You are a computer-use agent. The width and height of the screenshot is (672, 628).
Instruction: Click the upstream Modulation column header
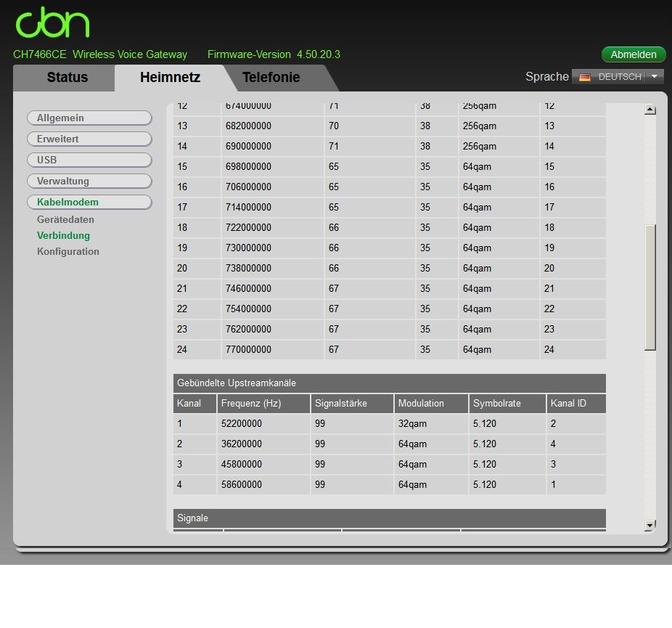(431, 404)
